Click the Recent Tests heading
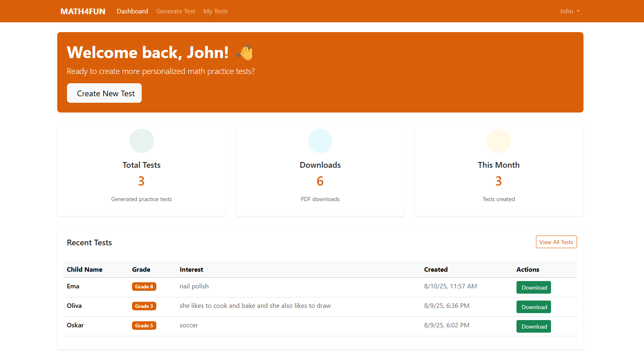 point(89,243)
